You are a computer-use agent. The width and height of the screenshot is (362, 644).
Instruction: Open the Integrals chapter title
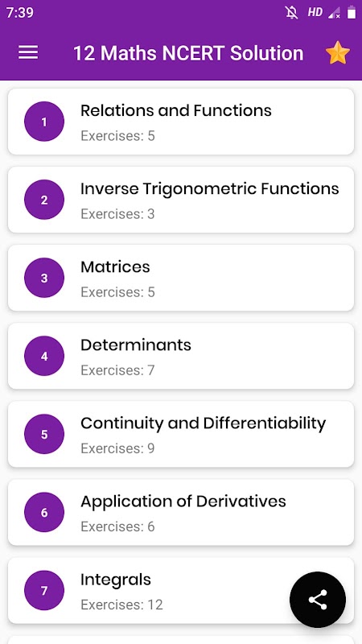pos(116,580)
